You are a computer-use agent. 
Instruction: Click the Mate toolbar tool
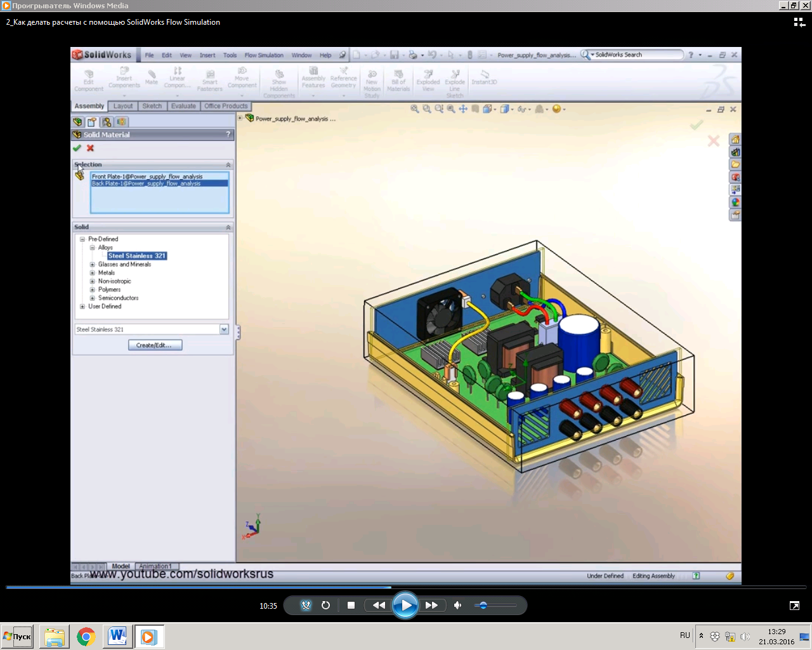152,77
